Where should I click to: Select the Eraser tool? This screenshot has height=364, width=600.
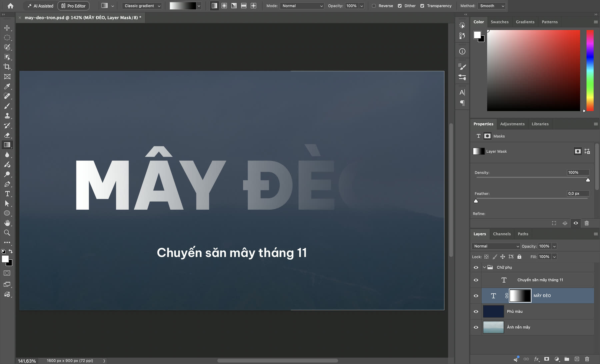tap(7, 135)
